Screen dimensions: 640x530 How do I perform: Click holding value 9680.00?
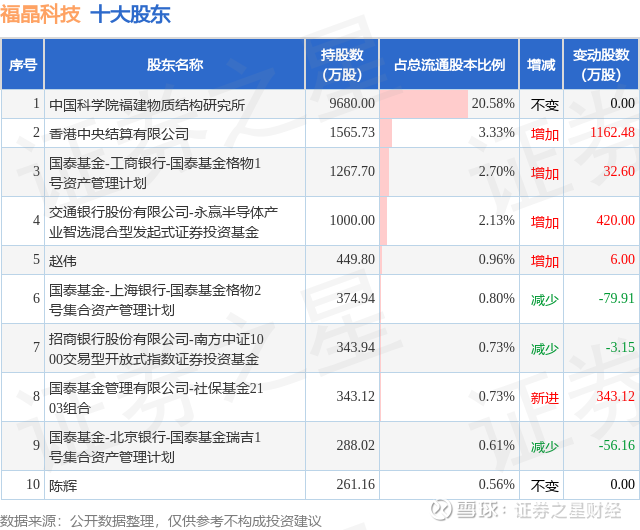pos(352,103)
